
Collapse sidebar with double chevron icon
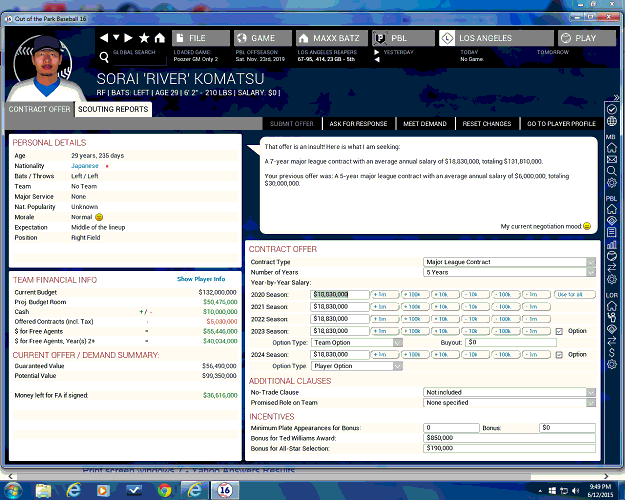(616, 97)
